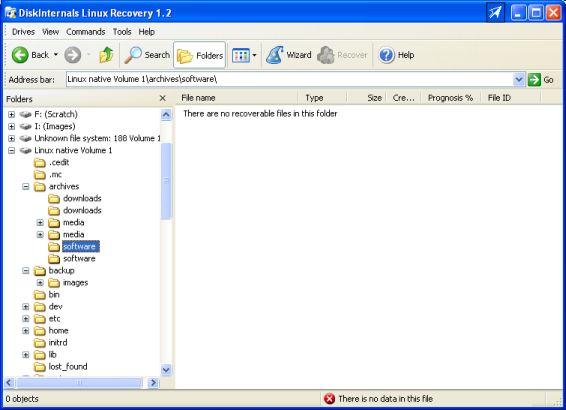Launch the Wizard hat icon

274,55
